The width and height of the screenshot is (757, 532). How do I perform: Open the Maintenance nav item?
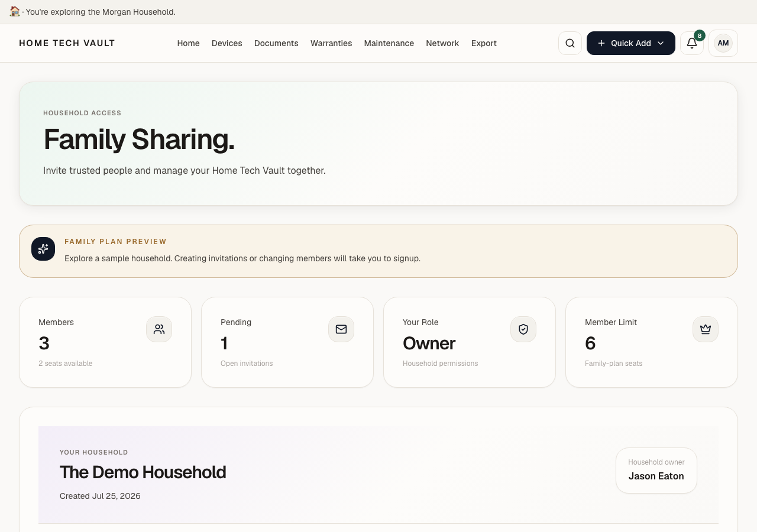[x=389, y=43]
